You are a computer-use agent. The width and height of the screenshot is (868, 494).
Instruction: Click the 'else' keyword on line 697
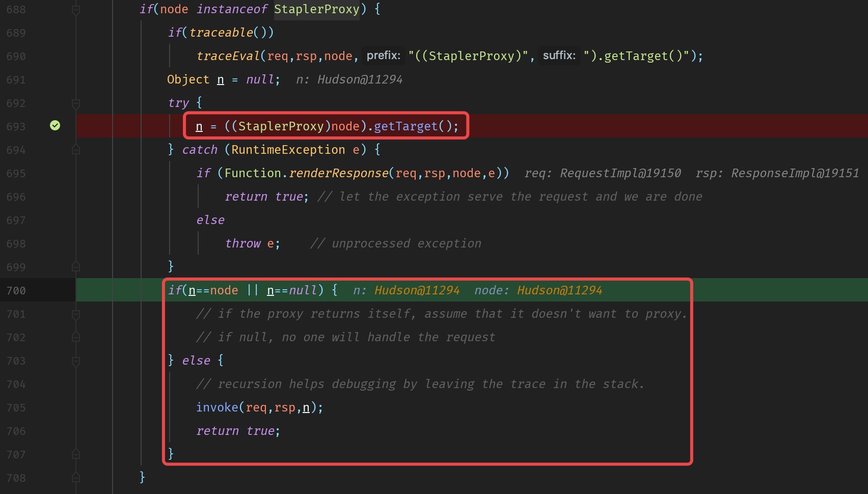(210, 220)
